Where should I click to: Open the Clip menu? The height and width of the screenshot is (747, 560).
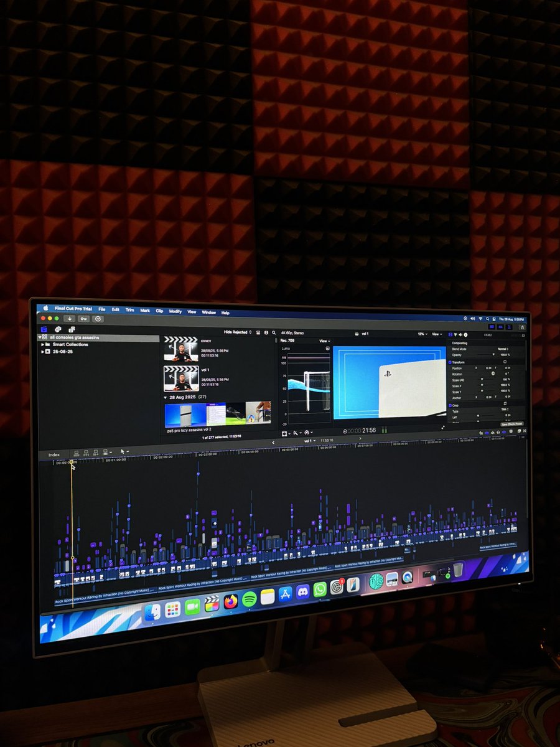tap(159, 311)
